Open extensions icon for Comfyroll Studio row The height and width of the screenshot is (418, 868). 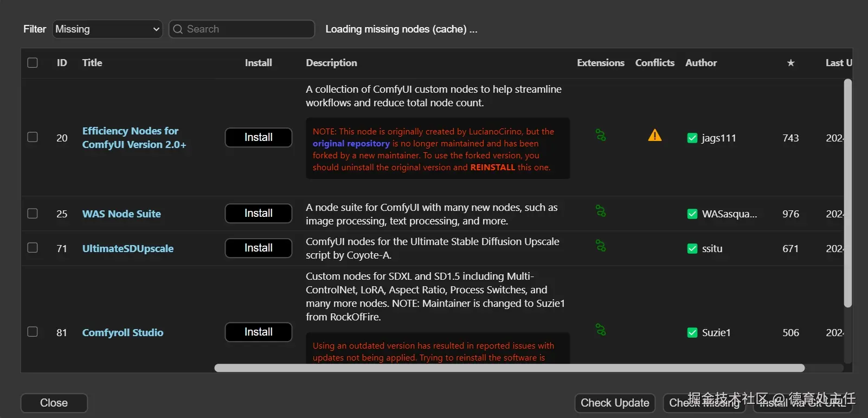tap(601, 330)
